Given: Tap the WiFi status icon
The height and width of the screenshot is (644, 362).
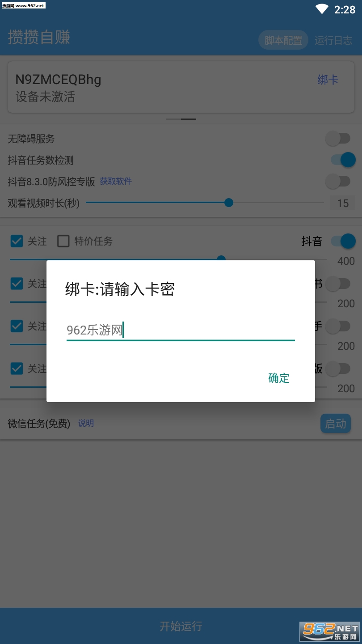Looking at the screenshot, I should pyautogui.click(x=321, y=9).
